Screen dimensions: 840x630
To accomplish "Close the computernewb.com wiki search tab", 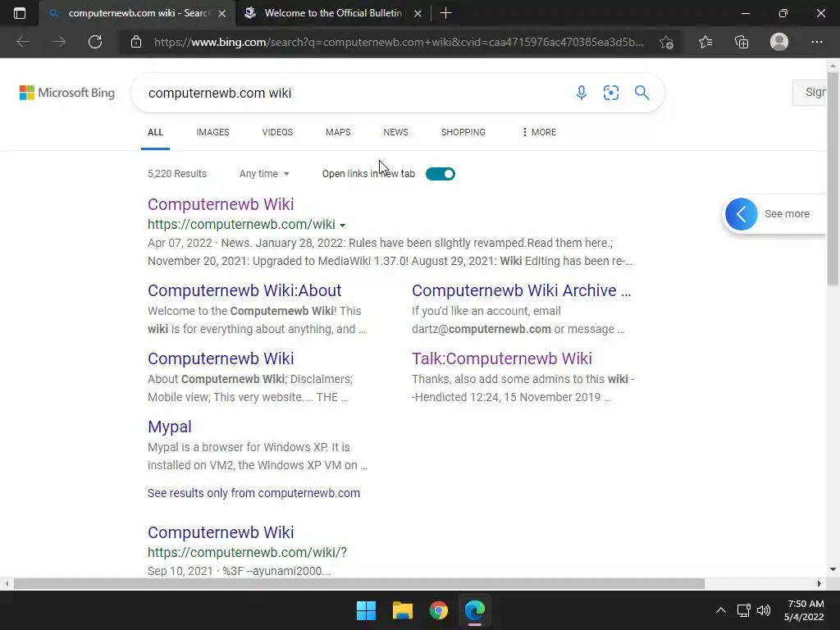I will click(x=221, y=13).
